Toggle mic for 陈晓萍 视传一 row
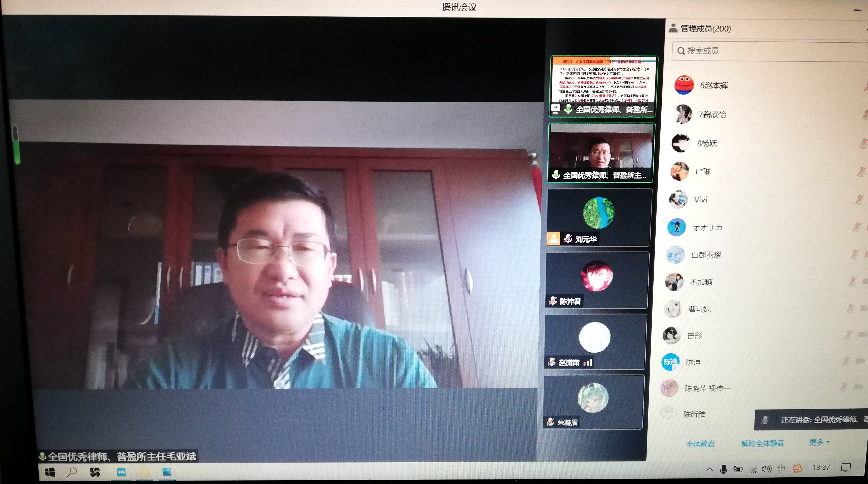The width and height of the screenshot is (868, 484). tap(844, 387)
